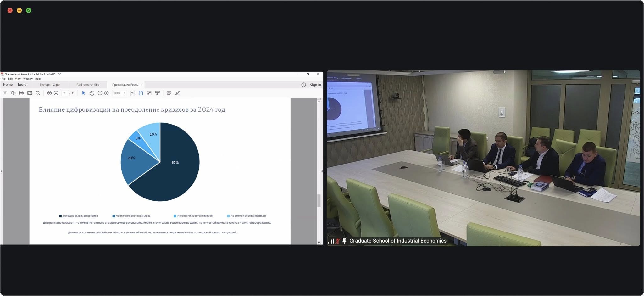Expand the left navigation pane arrow
This screenshot has width=644, height=296.
[1, 171]
